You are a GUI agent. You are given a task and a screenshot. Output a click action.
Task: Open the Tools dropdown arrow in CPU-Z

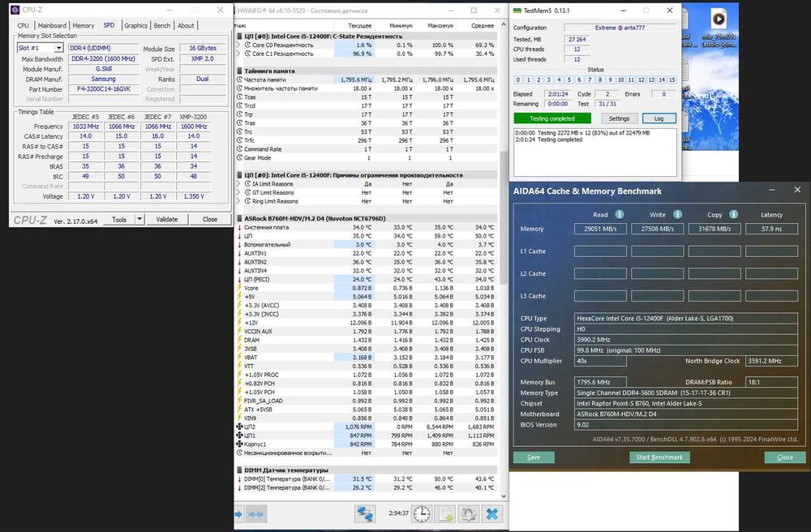tap(139, 219)
